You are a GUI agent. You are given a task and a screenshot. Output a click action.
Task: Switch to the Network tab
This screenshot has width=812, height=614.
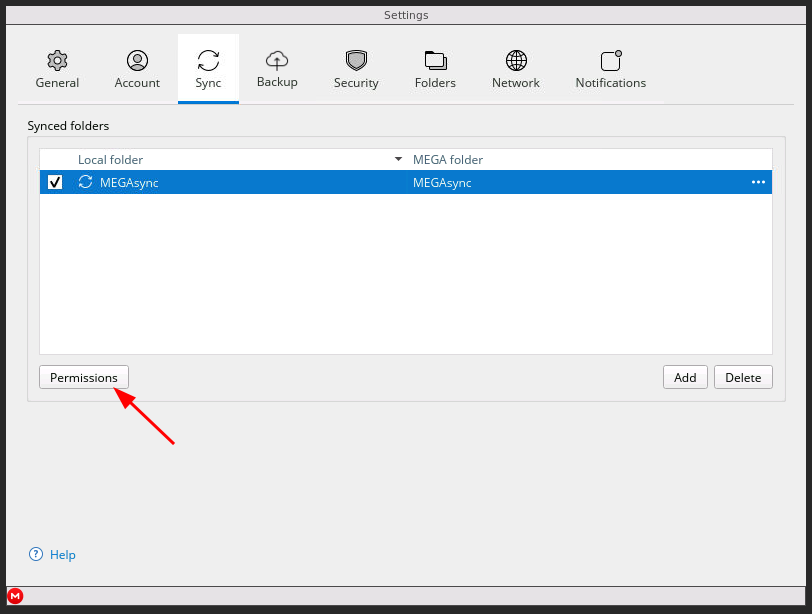(516, 69)
